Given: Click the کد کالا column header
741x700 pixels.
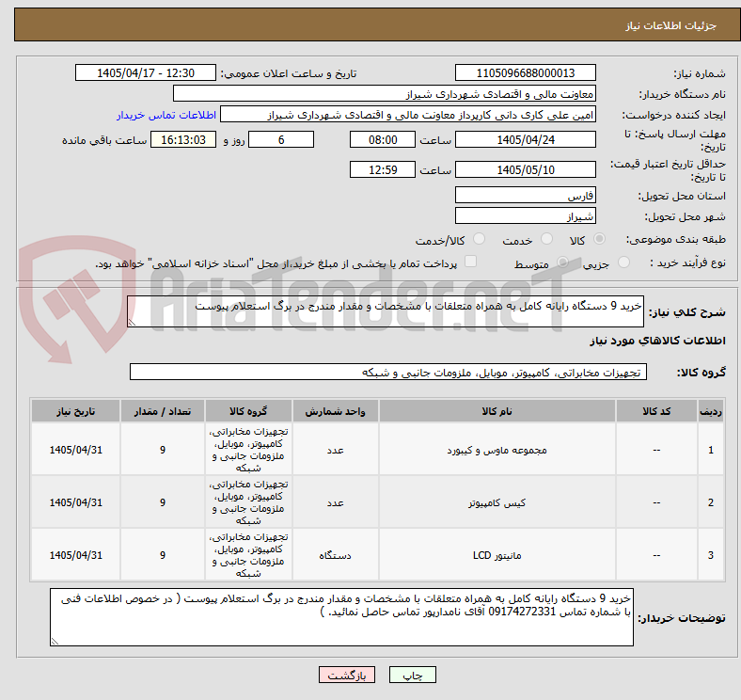Looking at the screenshot, I should 656,411.
